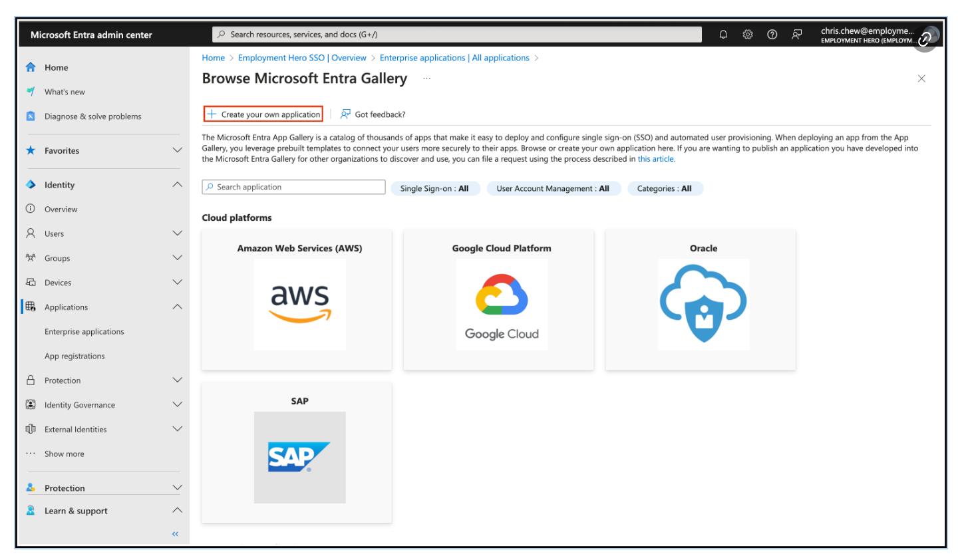
Task: Open Enterprise applications | All applications breadcrumb
Action: pos(454,58)
